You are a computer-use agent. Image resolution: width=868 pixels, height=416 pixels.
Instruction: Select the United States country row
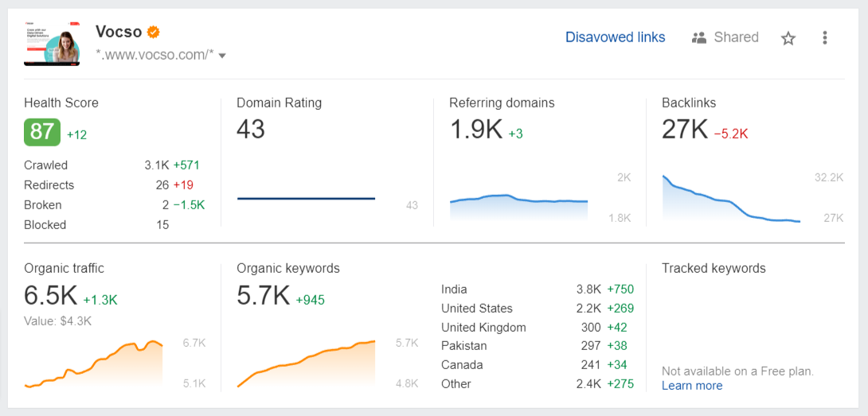[x=537, y=308]
